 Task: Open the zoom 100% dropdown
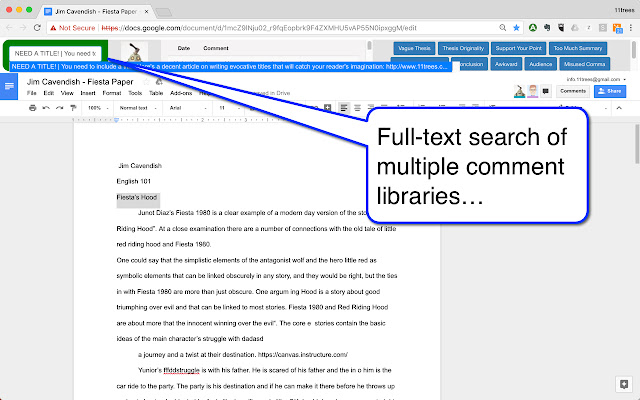tap(96, 107)
